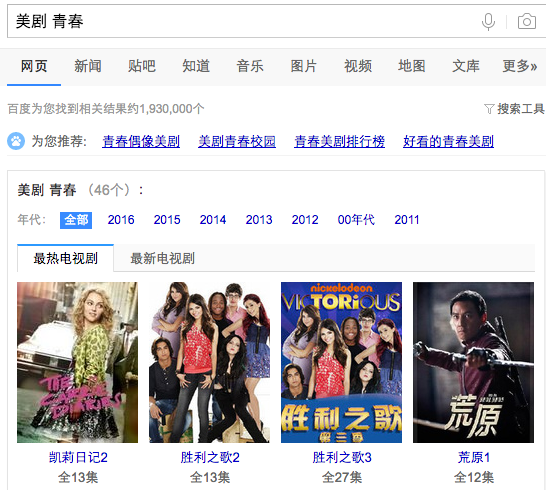Filter results by year 2016
The height and width of the screenshot is (490, 546).
coord(121,220)
